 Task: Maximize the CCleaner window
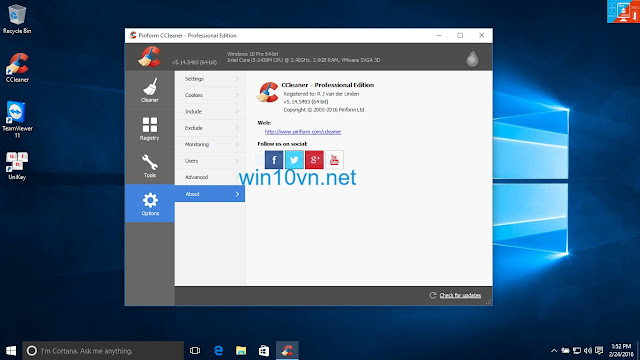pos(460,36)
